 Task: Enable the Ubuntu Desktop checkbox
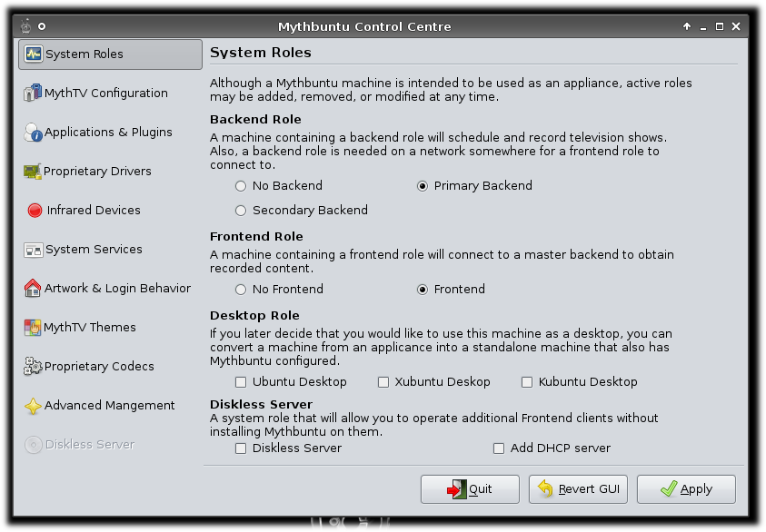click(x=241, y=382)
